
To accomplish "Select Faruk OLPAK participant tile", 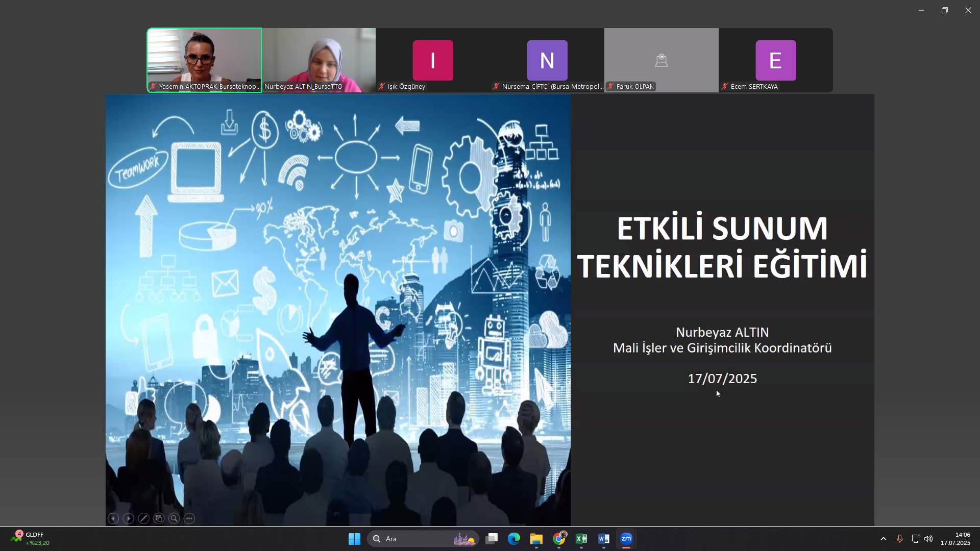I will 661,60.
